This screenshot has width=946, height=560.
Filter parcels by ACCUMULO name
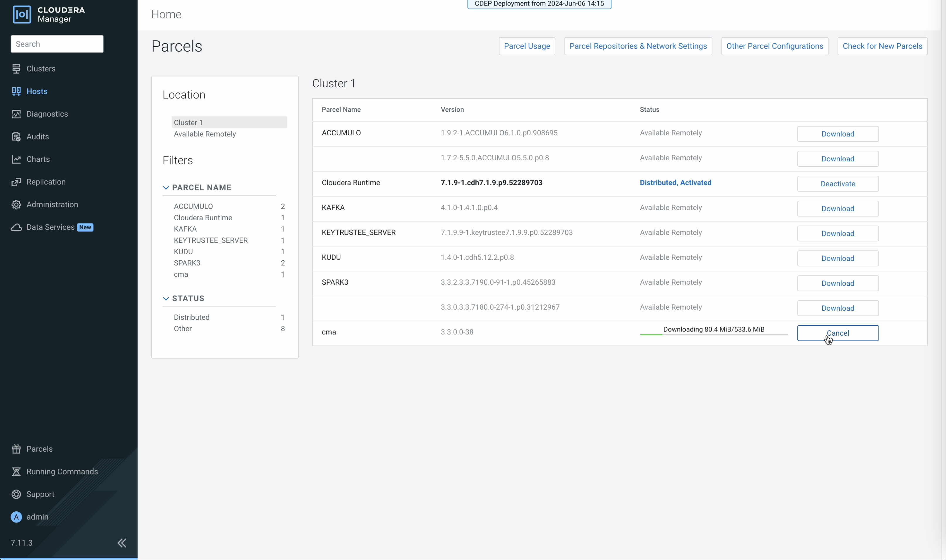[193, 206]
